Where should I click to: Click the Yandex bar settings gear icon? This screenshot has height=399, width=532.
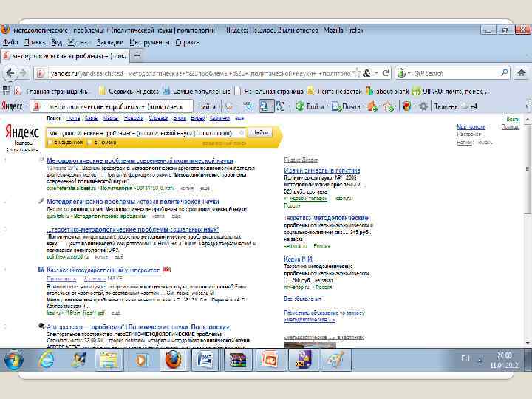(x=423, y=106)
